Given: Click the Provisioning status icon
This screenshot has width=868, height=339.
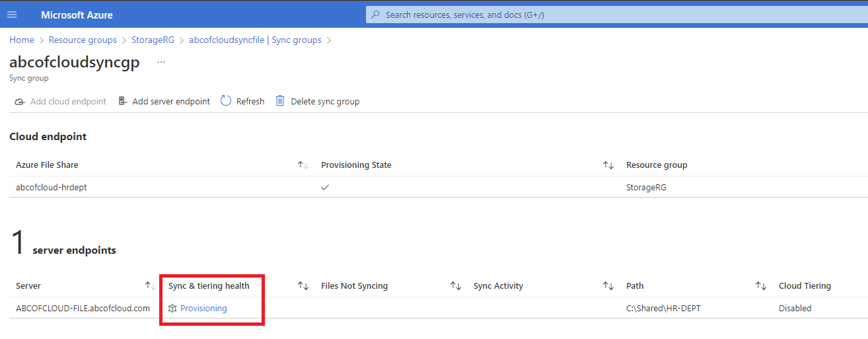Looking at the screenshot, I should [172, 308].
